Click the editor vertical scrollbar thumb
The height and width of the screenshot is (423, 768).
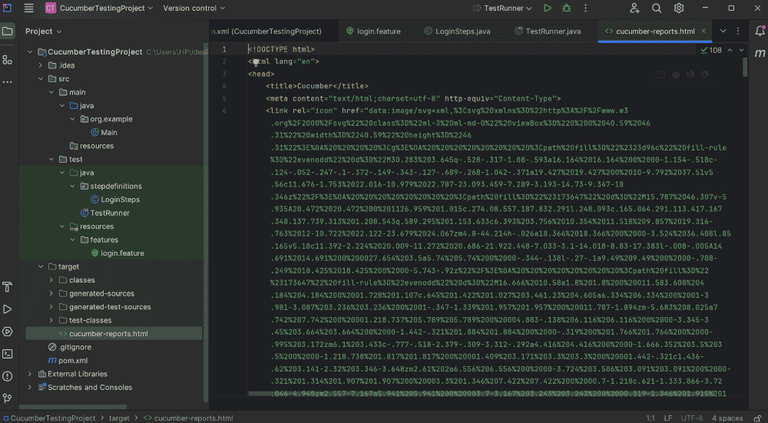[744, 67]
